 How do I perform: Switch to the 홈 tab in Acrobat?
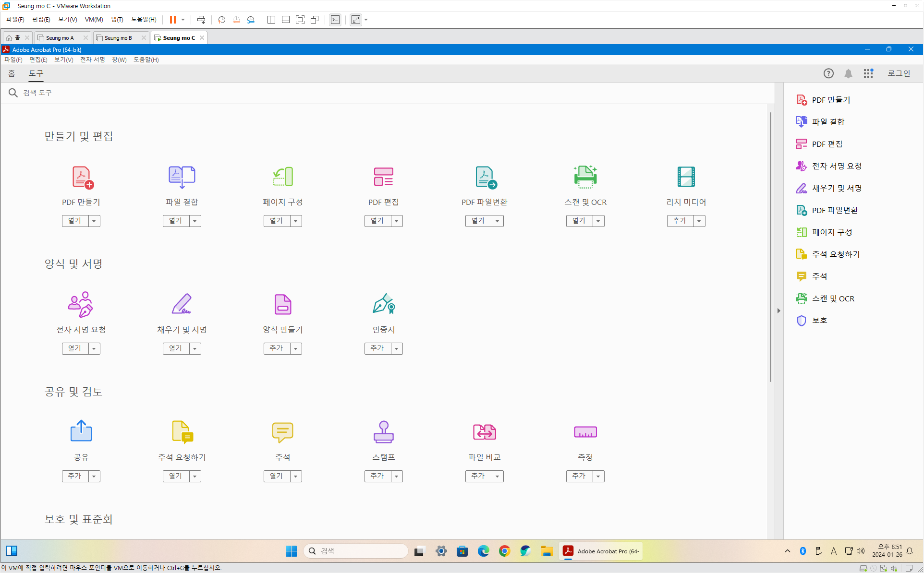pyautogui.click(x=12, y=73)
